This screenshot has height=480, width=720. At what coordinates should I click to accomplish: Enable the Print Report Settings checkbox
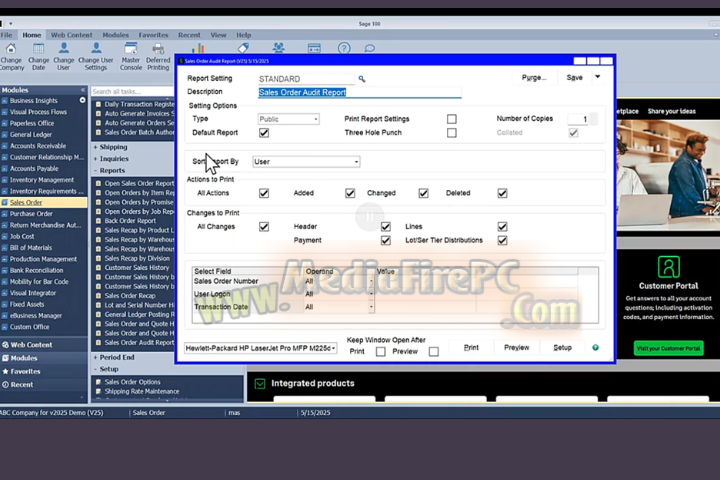(x=452, y=119)
